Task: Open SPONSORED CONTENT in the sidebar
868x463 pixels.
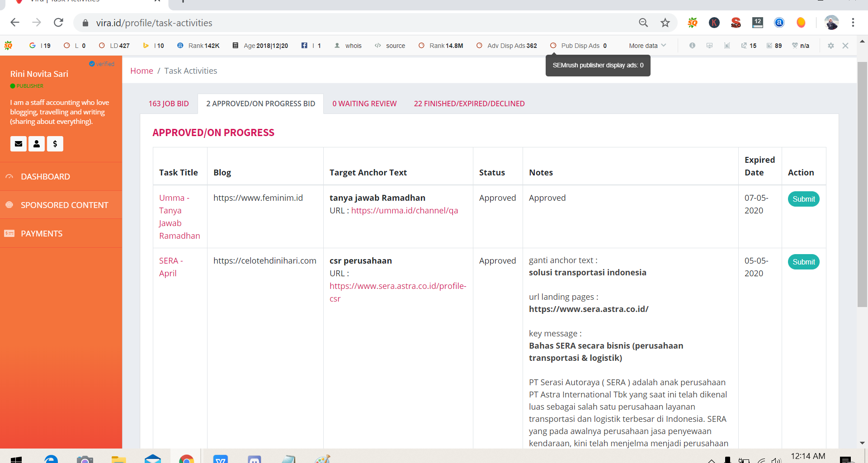Action: click(61, 205)
